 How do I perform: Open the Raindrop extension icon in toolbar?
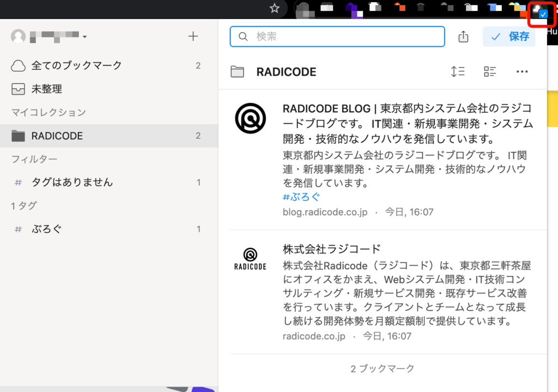tap(541, 12)
